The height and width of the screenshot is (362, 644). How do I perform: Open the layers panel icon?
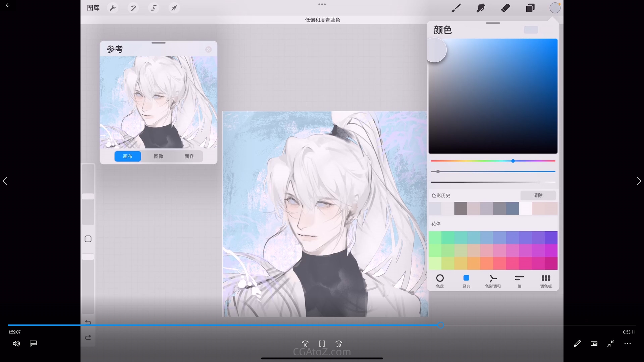coord(530,8)
